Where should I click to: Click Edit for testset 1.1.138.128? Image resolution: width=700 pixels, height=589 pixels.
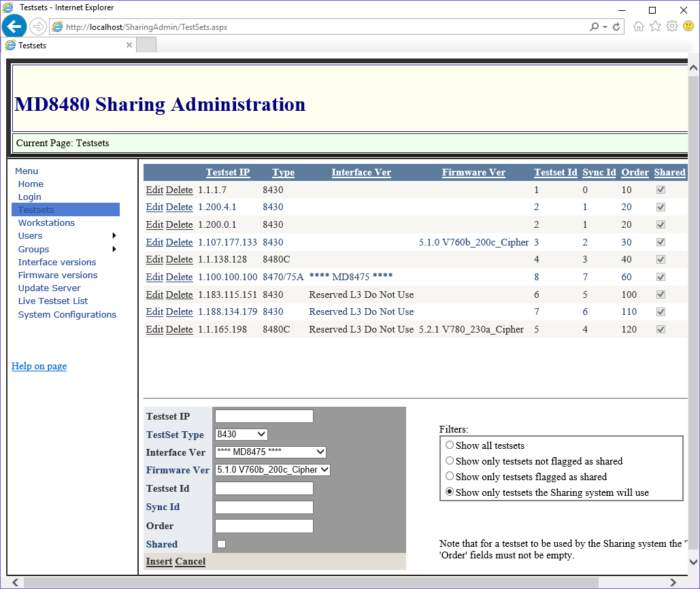pyautogui.click(x=154, y=260)
